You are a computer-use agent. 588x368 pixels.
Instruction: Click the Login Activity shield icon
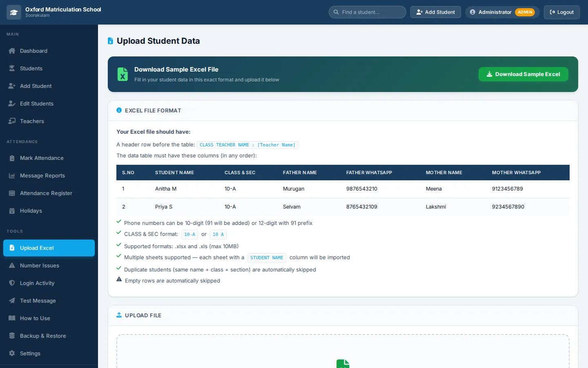click(12, 283)
